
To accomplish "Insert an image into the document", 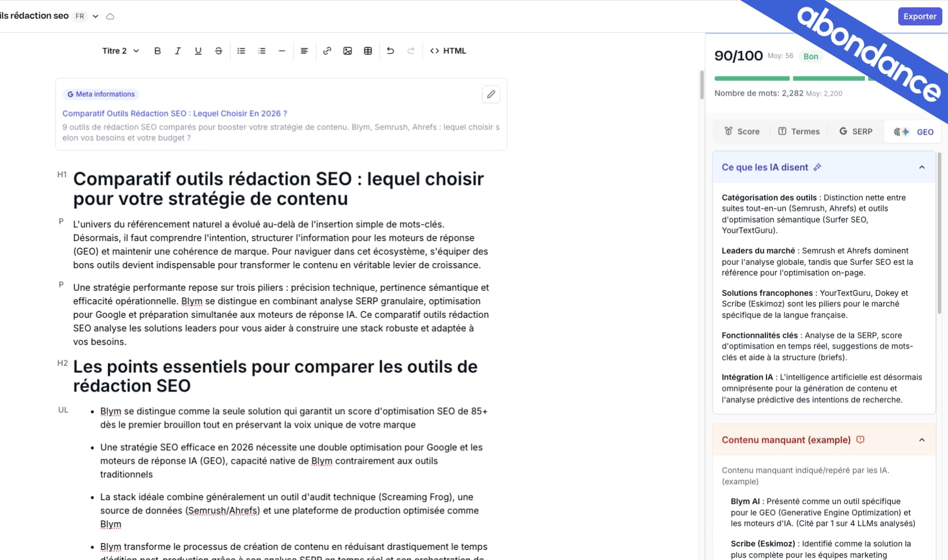I will click(347, 51).
